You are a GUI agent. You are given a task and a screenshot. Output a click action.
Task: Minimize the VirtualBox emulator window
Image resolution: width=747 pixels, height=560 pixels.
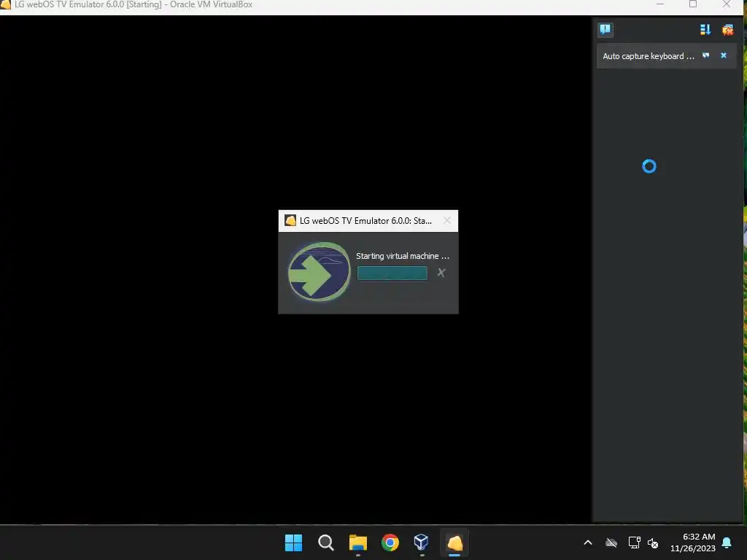point(659,4)
